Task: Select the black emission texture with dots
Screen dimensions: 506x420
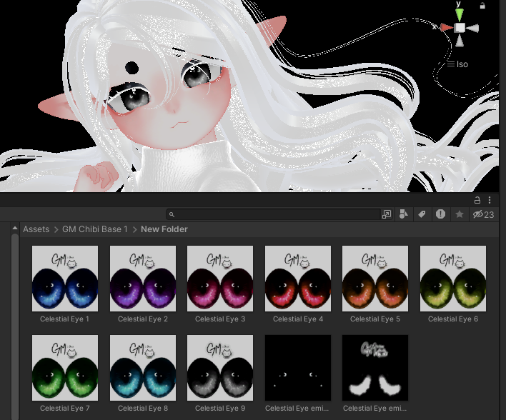Action: click(x=298, y=368)
